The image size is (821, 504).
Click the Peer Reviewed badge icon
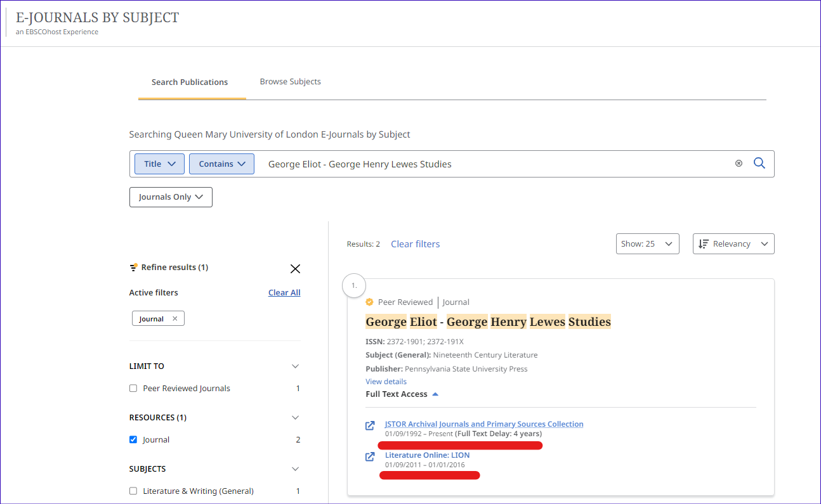coord(369,302)
